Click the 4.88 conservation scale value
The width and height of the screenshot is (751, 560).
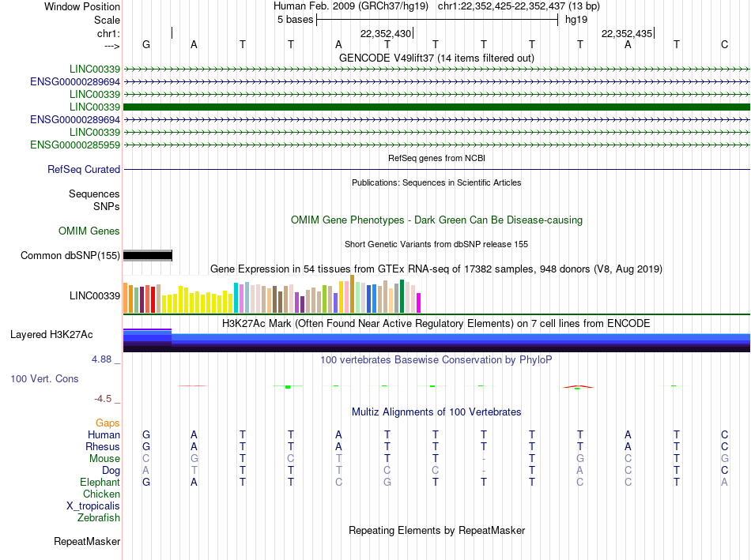[101, 359]
